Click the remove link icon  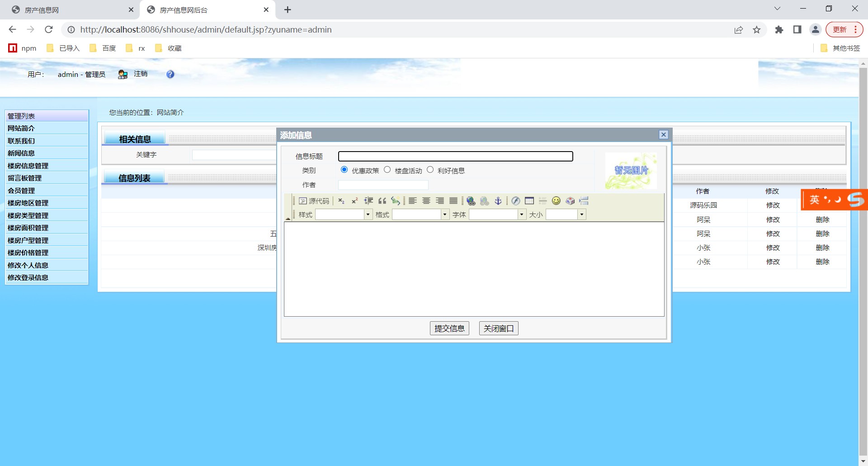[485, 201]
